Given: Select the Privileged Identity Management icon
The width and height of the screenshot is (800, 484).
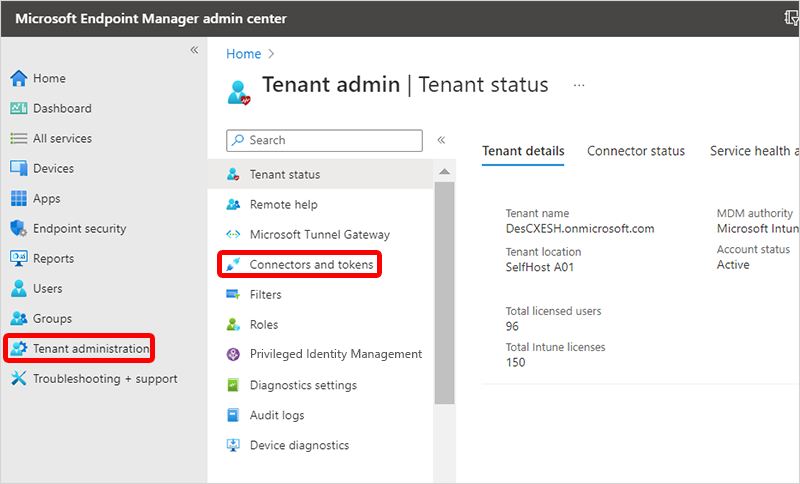Looking at the screenshot, I should click(x=233, y=354).
